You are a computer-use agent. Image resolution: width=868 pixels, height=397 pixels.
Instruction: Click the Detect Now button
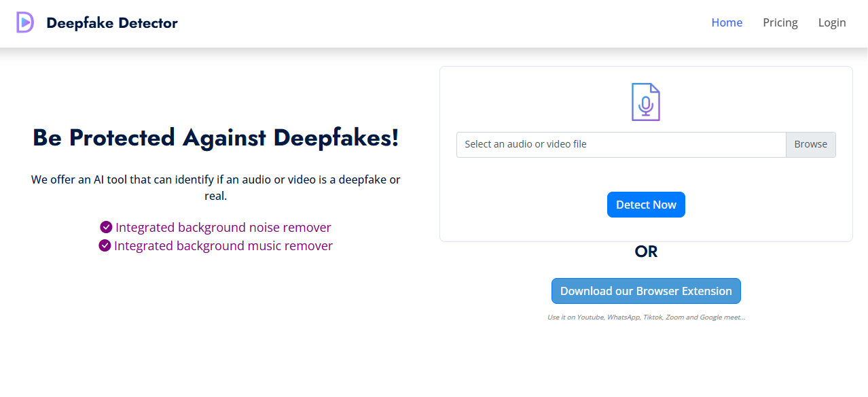646,205
